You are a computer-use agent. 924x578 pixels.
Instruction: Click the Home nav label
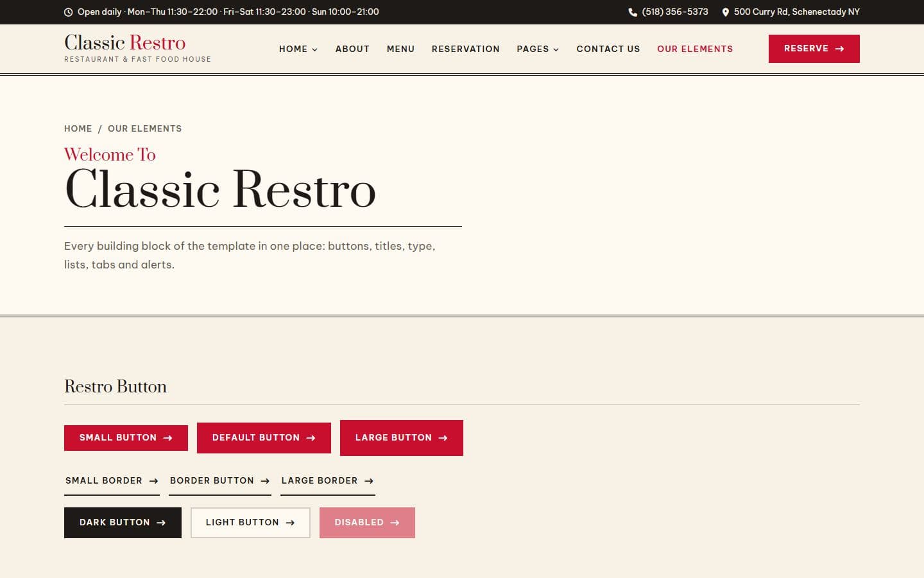(293, 49)
